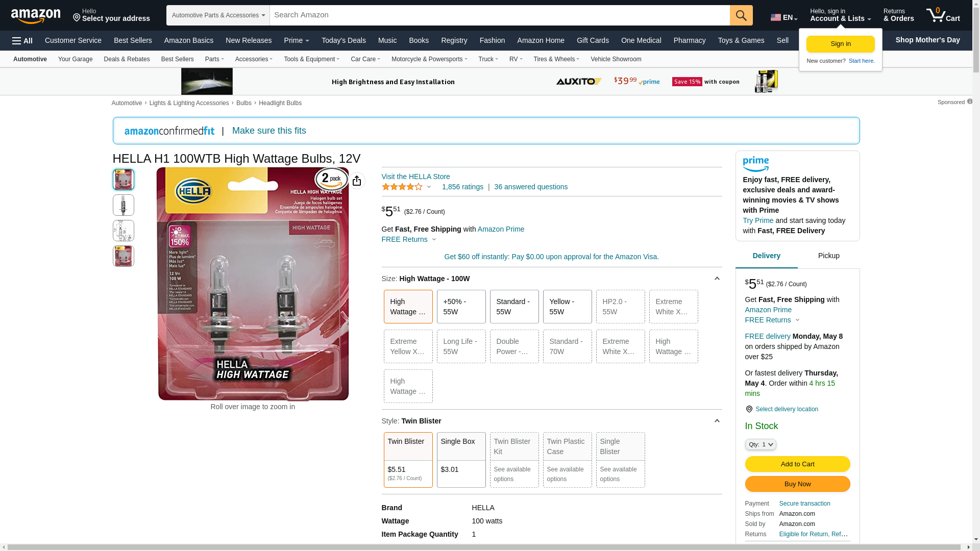Click Select your address in header

[111, 15]
